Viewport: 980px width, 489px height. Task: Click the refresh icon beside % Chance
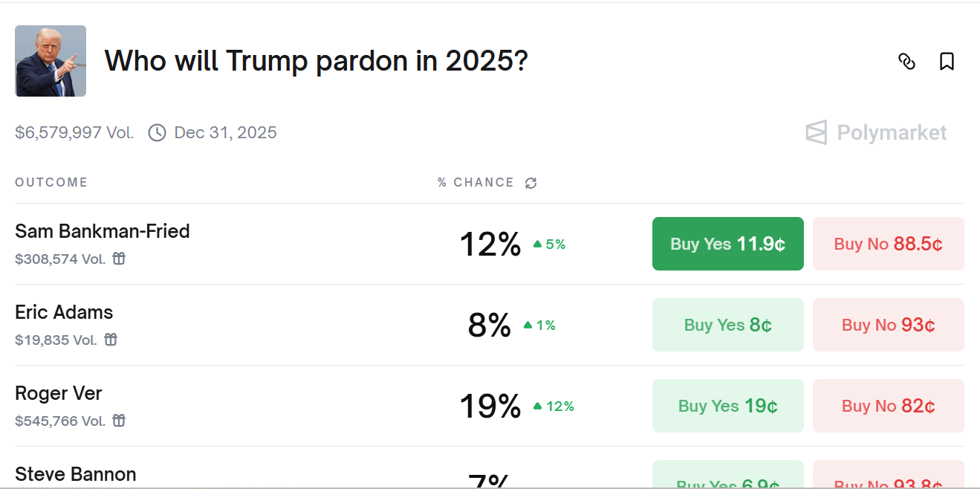click(x=530, y=183)
